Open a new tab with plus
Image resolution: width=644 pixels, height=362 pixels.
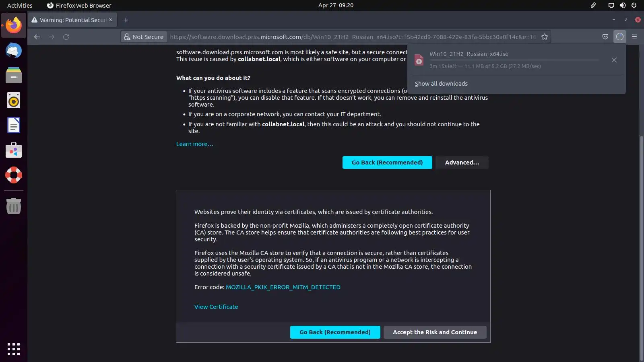(126, 20)
